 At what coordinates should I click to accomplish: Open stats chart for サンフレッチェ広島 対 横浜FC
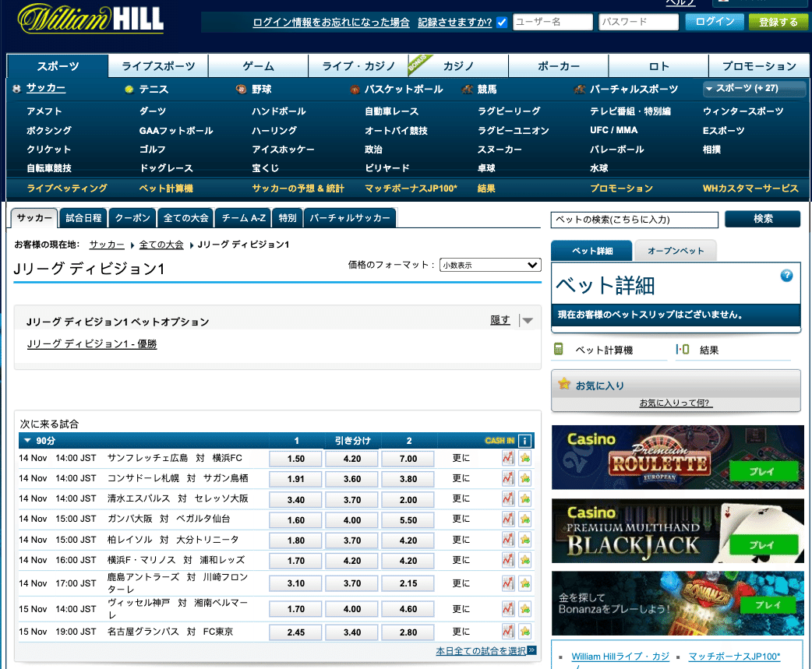[508, 458]
